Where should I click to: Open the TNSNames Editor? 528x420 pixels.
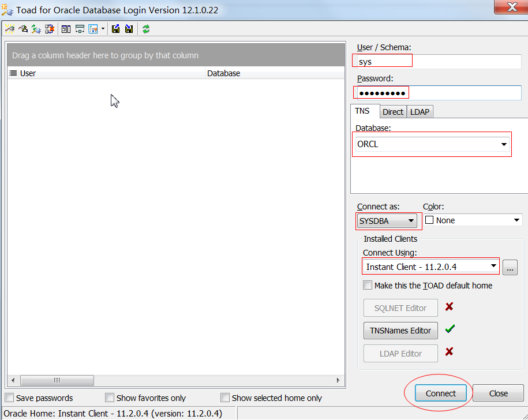pos(400,331)
